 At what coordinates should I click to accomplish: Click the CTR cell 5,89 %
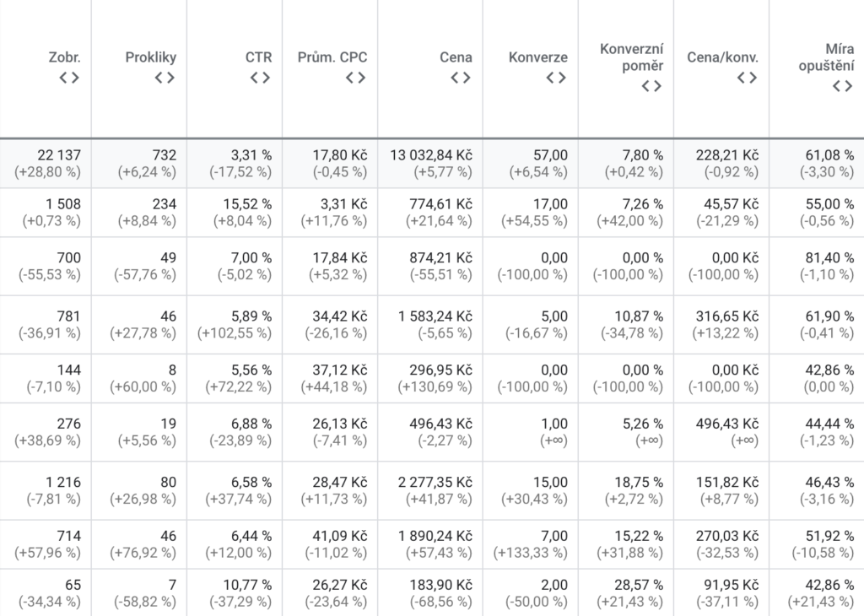tap(251, 316)
